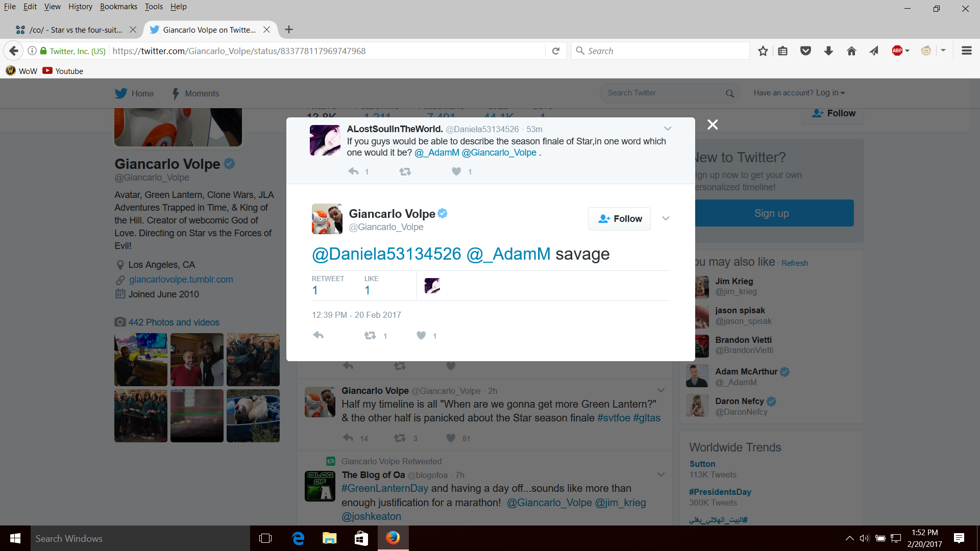The width and height of the screenshot is (980, 551).
Task: Click the paper plane send icon
Action: click(x=874, y=51)
